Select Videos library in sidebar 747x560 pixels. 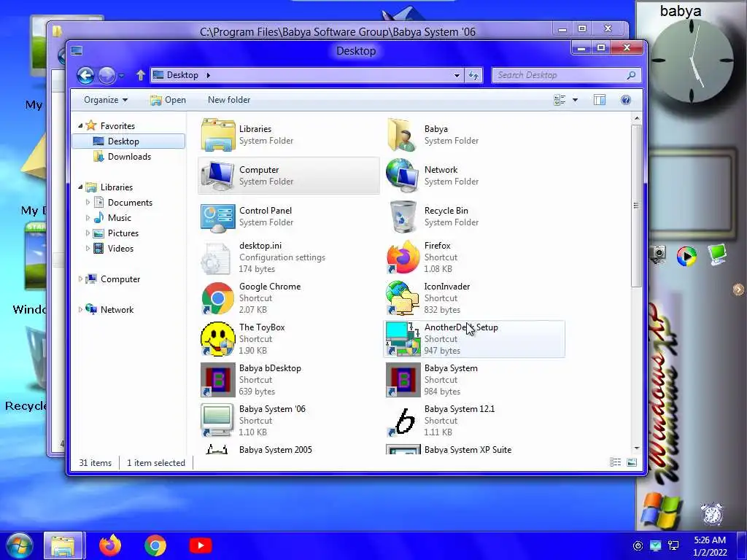pyautogui.click(x=113, y=248)
